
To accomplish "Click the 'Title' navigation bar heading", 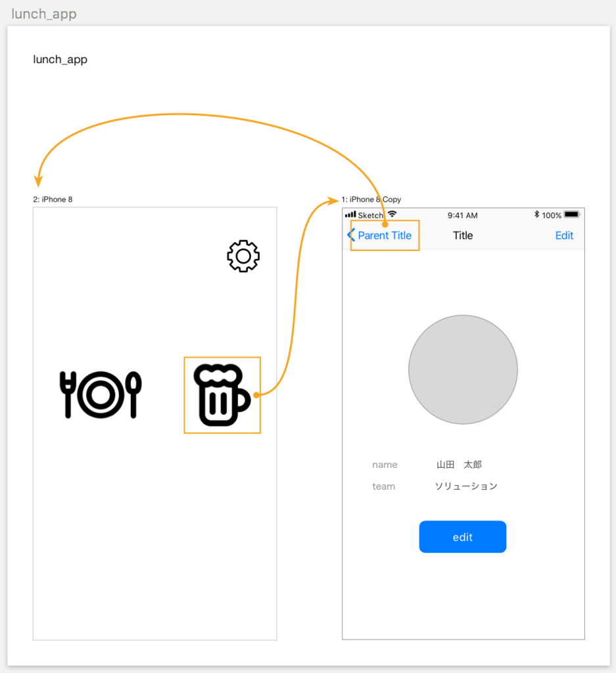I will [x=463, y=235].
